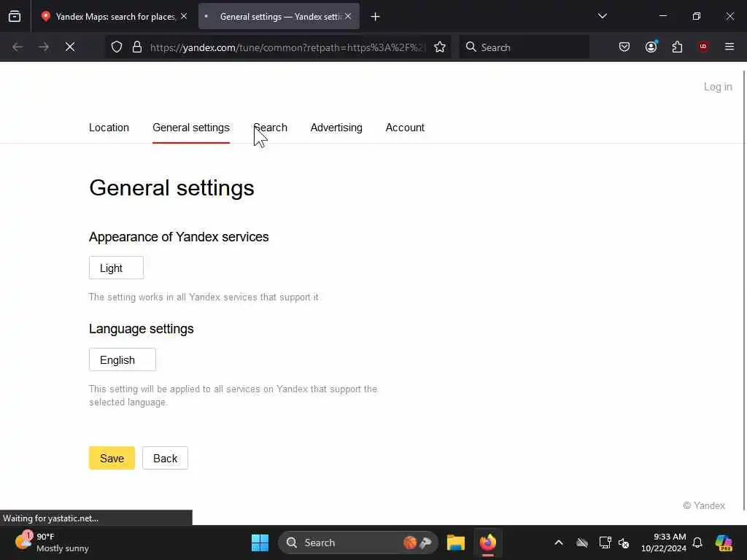The height and width of the screenshot is (560, 747).
Task: Click the yellow Save button
Action: (112, 458)
